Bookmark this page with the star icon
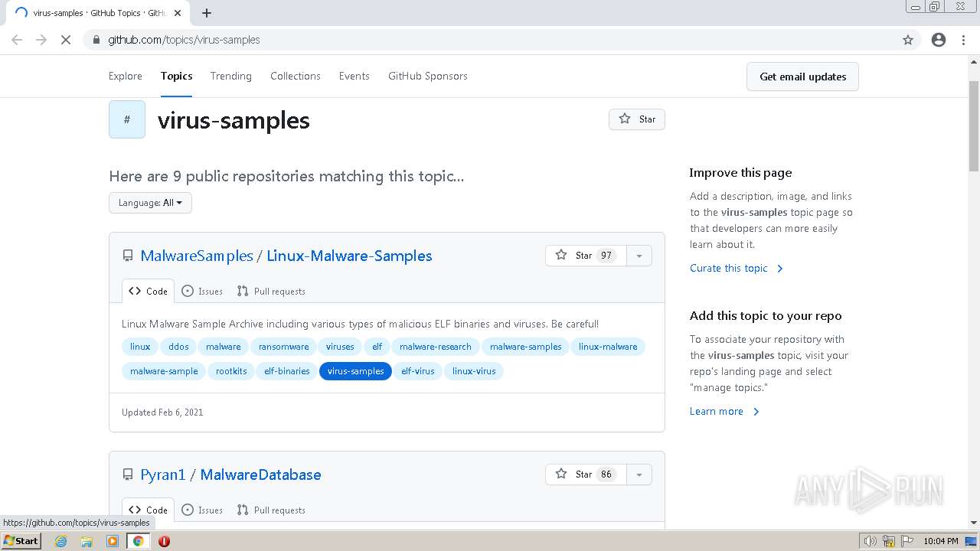The width and height of the screenshot is (980, 551). [x=908, y=40]
